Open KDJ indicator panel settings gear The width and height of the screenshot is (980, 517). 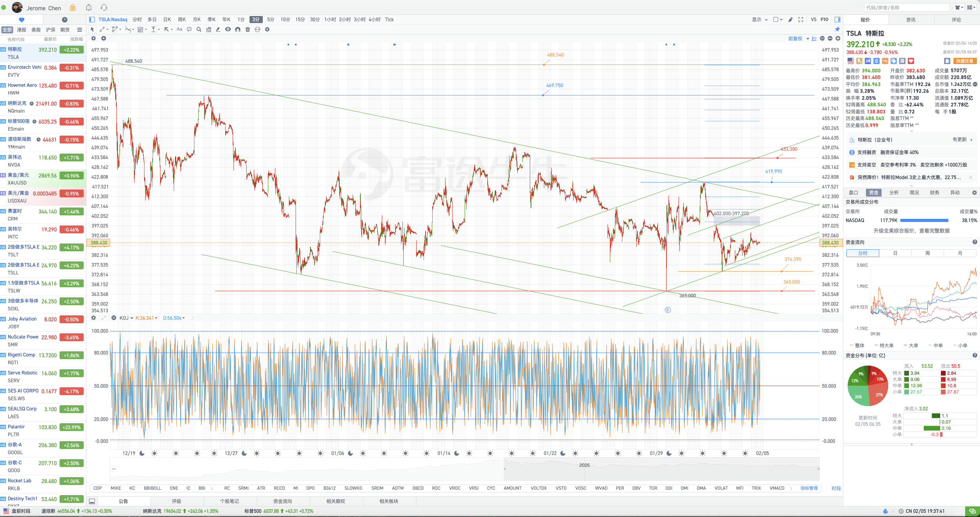coord(93,318)
